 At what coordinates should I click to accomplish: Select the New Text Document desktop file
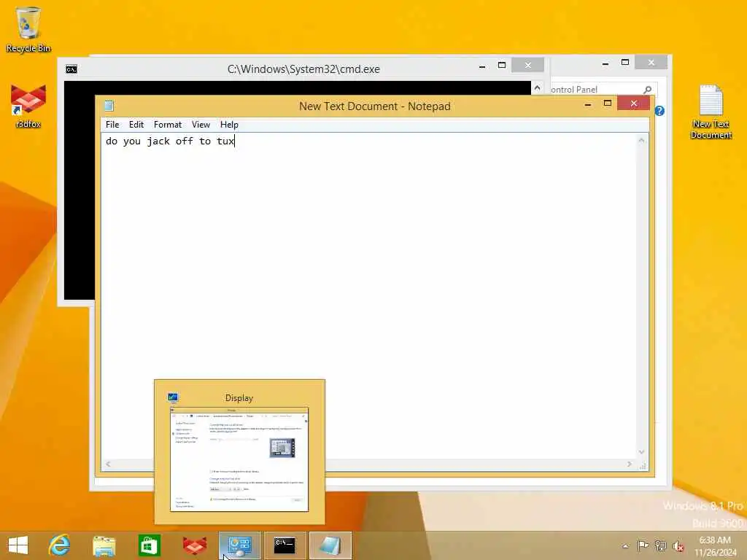click(711, 112)
